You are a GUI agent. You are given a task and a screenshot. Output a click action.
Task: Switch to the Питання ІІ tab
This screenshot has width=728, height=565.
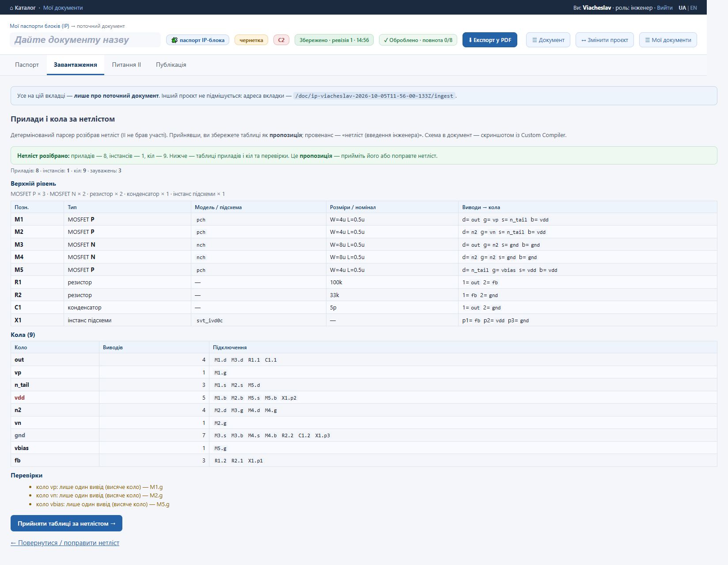[126, 65]
